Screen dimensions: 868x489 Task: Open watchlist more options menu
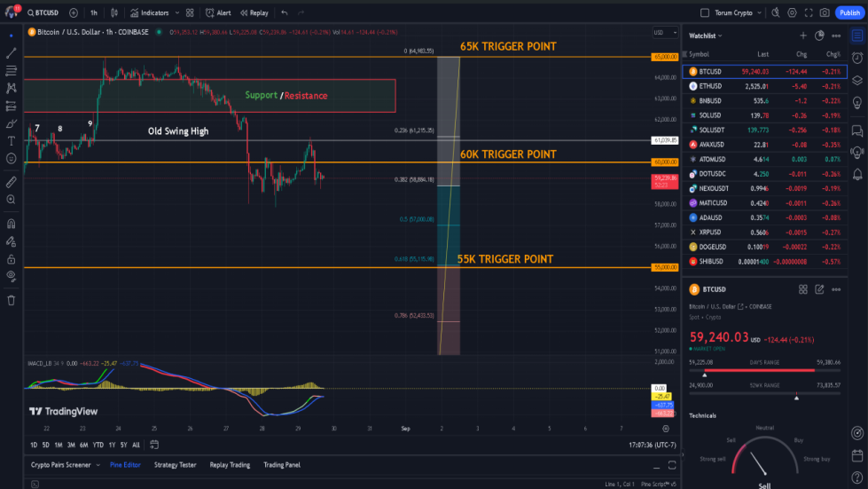click(836, 35)
